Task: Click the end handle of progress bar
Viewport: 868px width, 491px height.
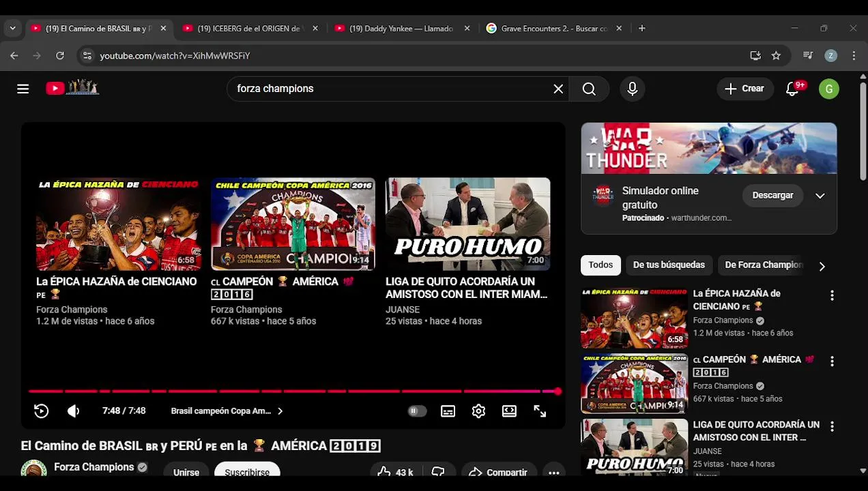Action: [558, 391]
